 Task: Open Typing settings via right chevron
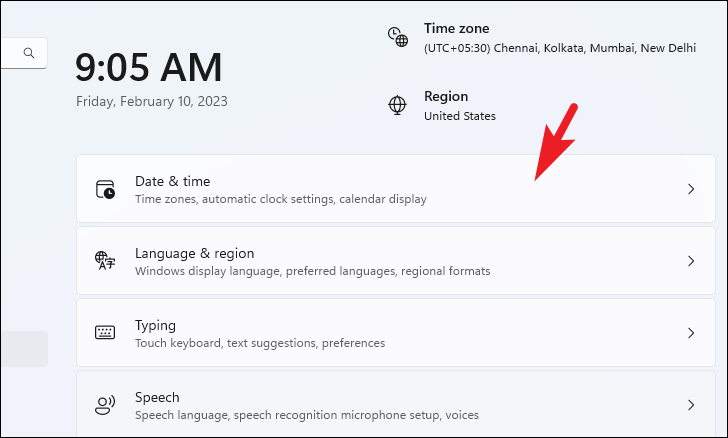[691, 333]
